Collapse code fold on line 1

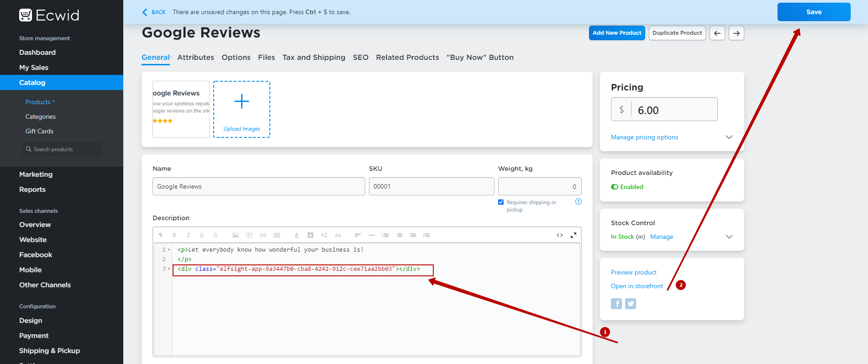coord(169,250)
